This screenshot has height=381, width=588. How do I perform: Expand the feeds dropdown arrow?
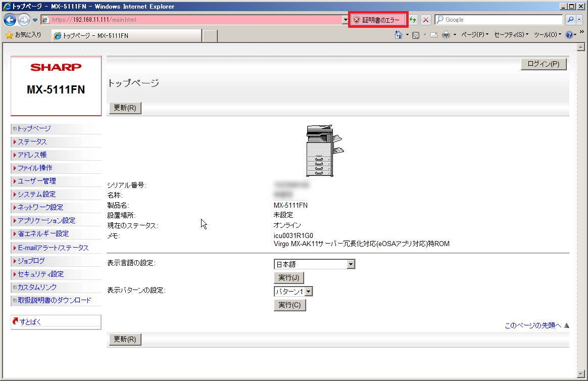[x=425, y=35]
